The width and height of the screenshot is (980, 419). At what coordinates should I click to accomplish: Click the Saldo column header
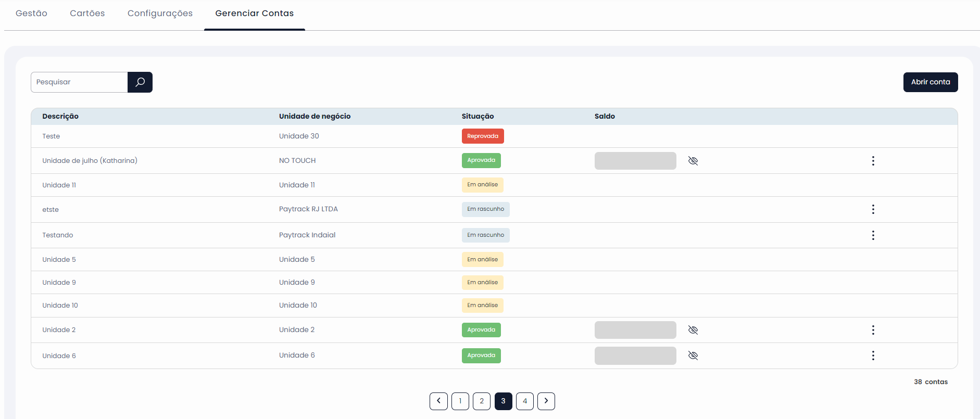pos(605,116)
